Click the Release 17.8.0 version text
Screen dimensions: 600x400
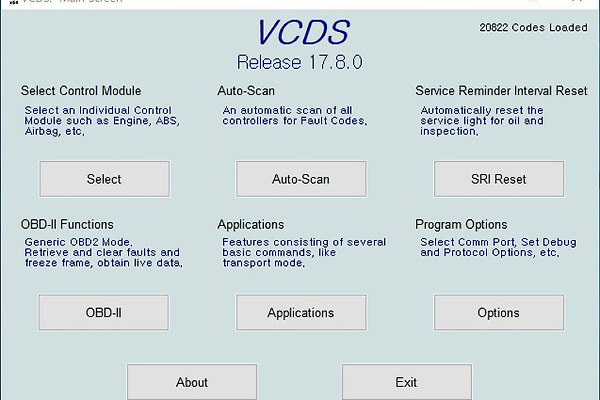pyautogui.click(x=300, y=62)
